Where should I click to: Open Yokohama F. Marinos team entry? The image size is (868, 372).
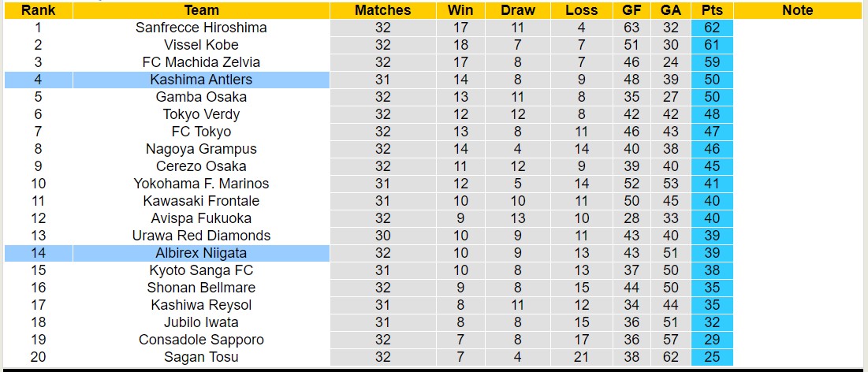tap(201, 184)
